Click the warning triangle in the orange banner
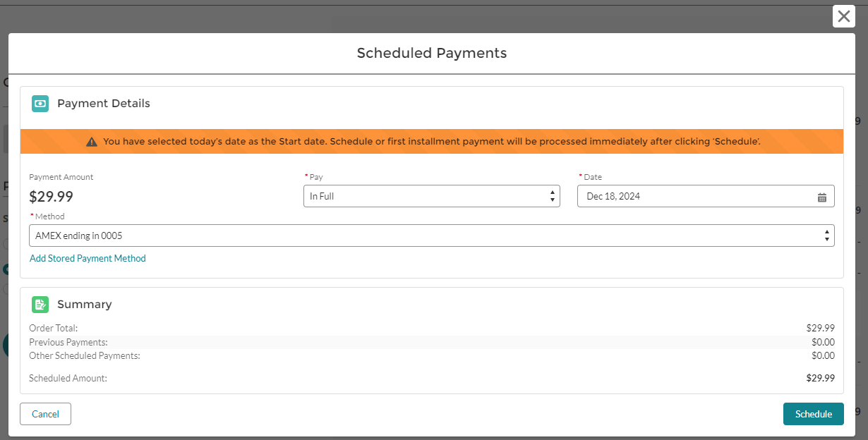The height and width of the screenshot is (440, 868). point(92,141)
